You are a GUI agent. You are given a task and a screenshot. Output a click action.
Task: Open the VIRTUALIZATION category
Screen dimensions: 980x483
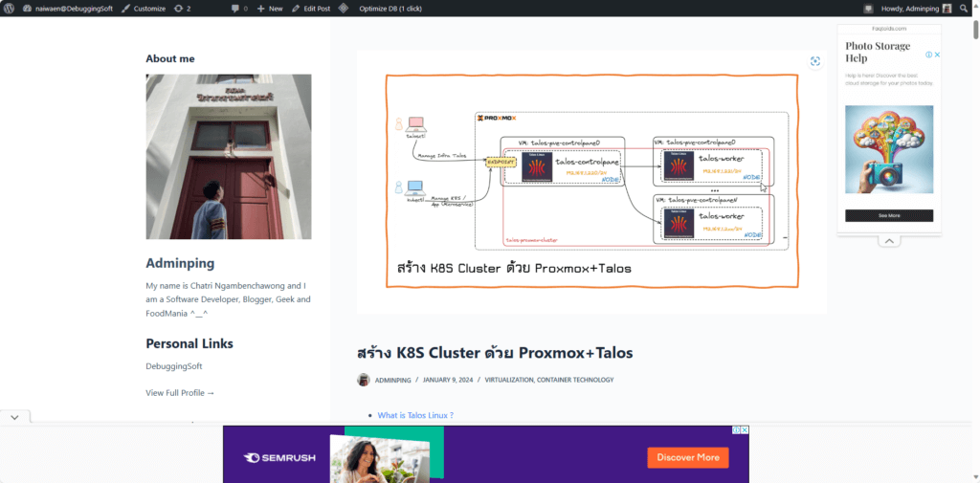[x=509, y=380]
